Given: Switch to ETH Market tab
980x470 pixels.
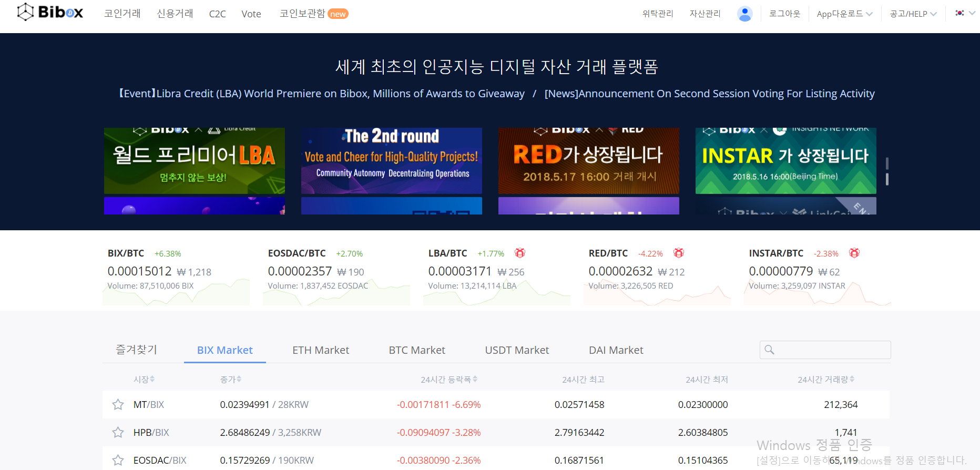Looking at the screenshot, I should pos(321,350).
